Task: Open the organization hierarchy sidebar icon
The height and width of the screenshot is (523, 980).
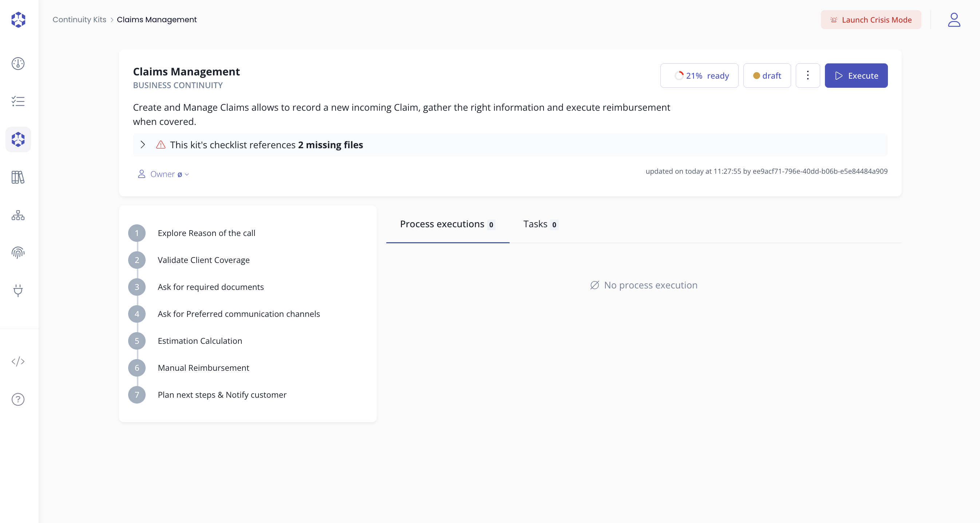Action: pos(18,216)
